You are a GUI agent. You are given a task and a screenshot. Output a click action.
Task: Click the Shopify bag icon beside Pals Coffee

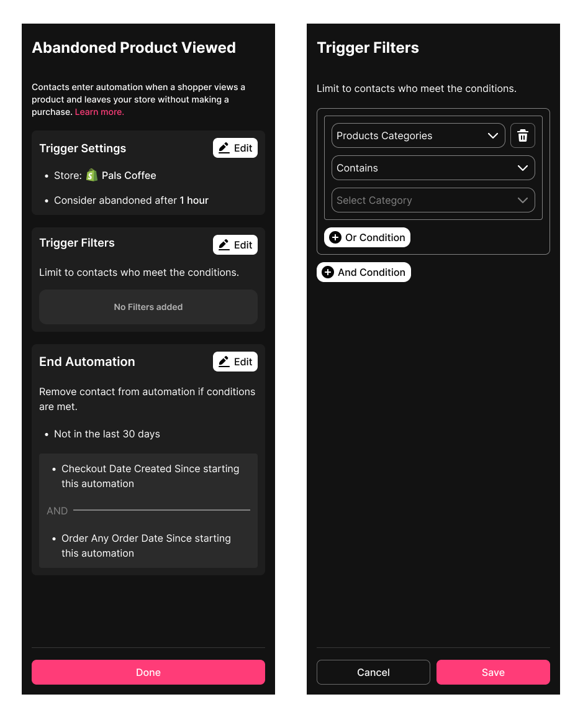click(x=92, y=175)
